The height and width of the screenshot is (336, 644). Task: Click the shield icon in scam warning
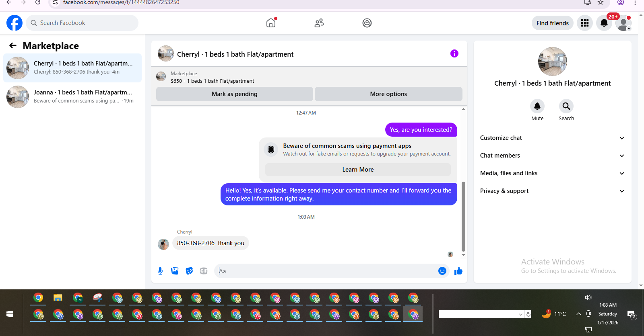click(x=271, y=150)
